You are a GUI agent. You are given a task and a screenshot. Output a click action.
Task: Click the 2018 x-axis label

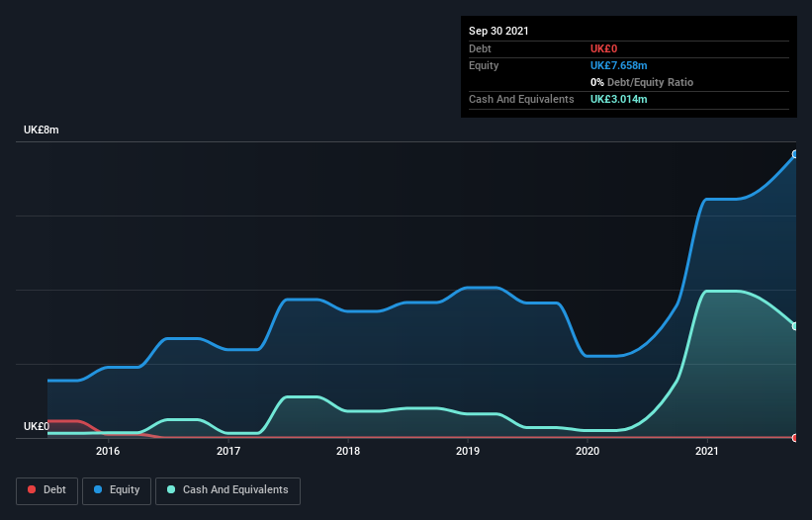(348, 451)
